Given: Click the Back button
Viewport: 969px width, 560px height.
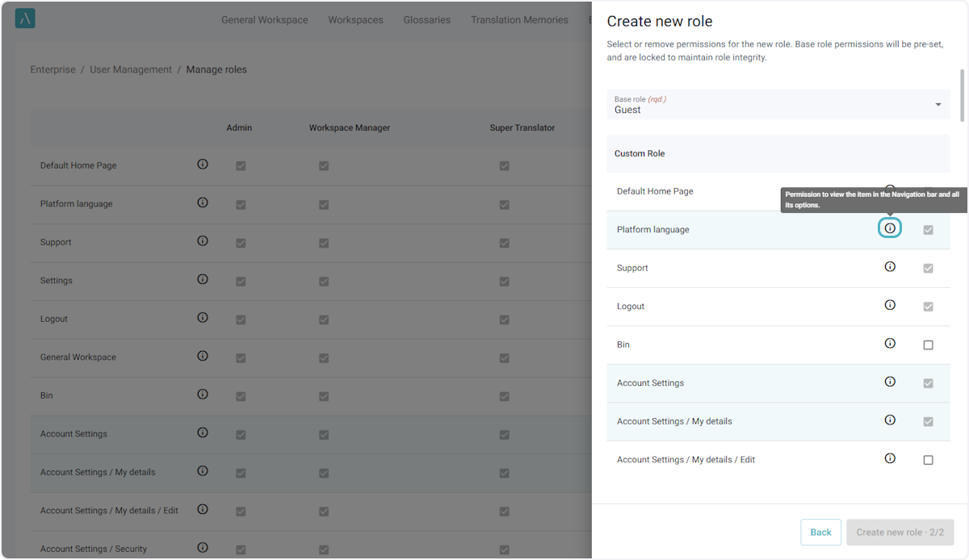Looking at the screenshot, I should 820,533.
